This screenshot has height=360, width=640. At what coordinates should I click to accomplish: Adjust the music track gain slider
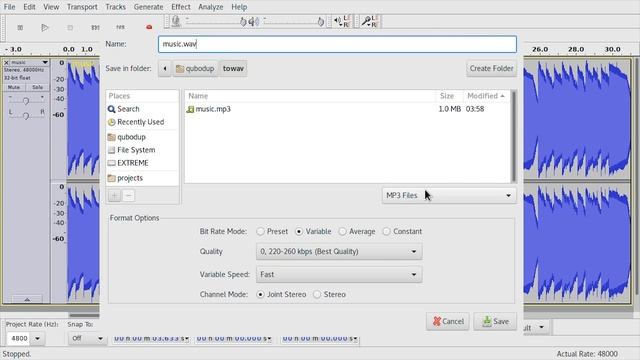(x=26, y=100)
